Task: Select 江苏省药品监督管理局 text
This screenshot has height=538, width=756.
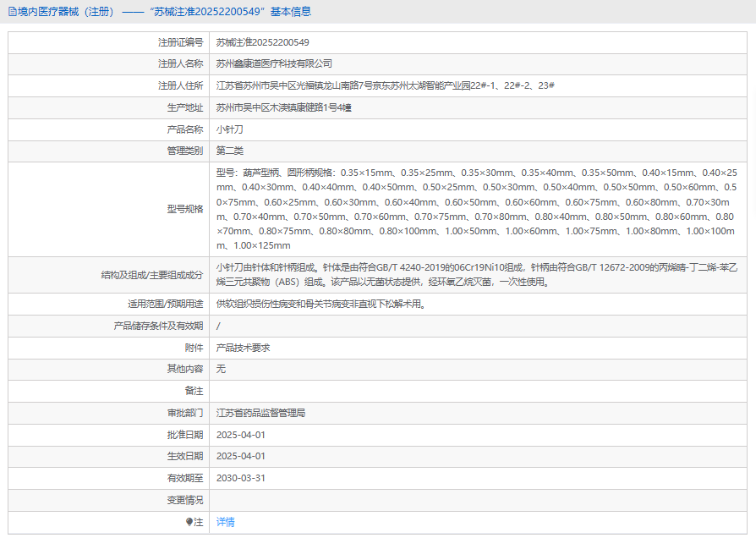Action: [x=260, y=413]
